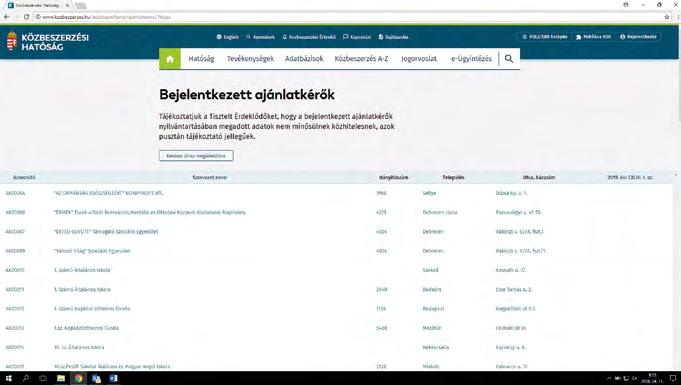Open the 5. Számú Általános Iskola row
The width and height of the screenshot is (681, 385).
(336, 289)
